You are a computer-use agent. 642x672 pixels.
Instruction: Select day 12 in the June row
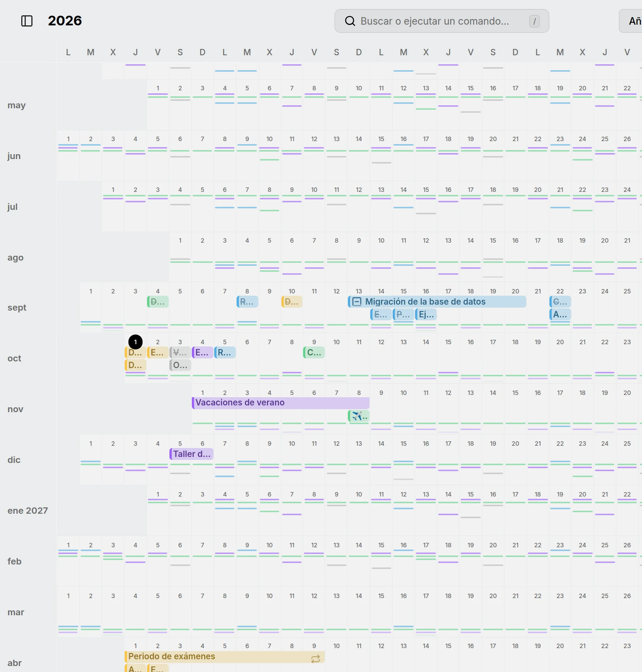click(x=314, y=139)
